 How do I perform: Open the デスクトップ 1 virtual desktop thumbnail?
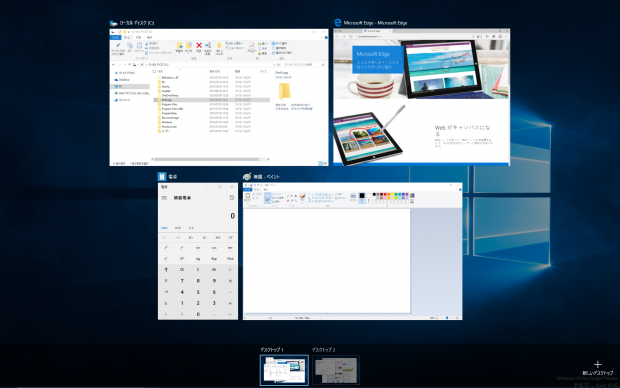pyautogui.click(x=284, y=370)
